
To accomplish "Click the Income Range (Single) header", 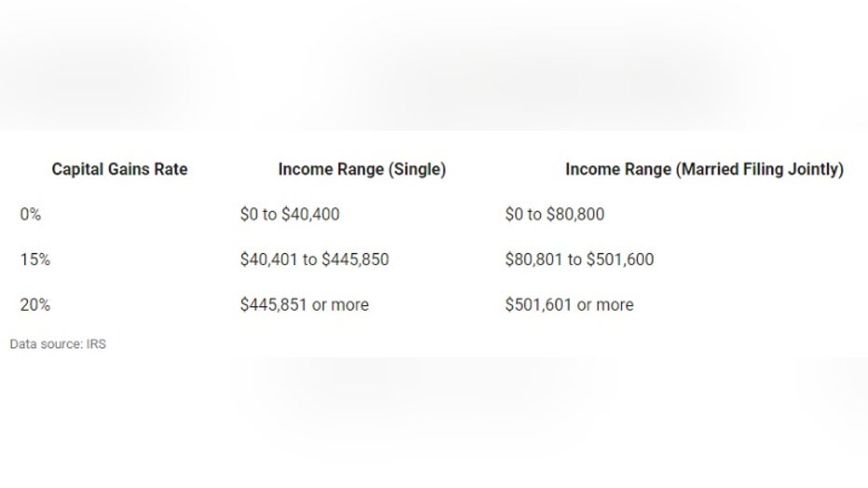I will pyautogui.click(x=362, y=169).
